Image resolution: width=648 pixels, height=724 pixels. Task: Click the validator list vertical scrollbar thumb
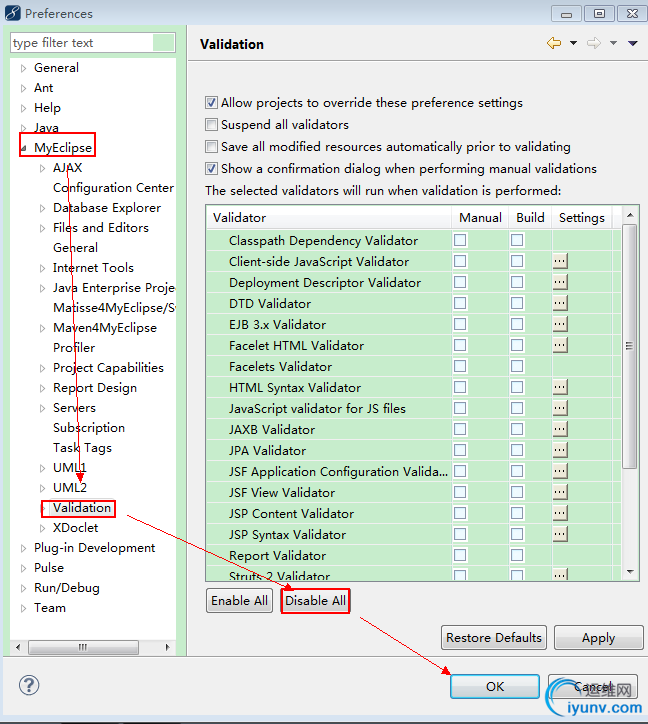630,346
